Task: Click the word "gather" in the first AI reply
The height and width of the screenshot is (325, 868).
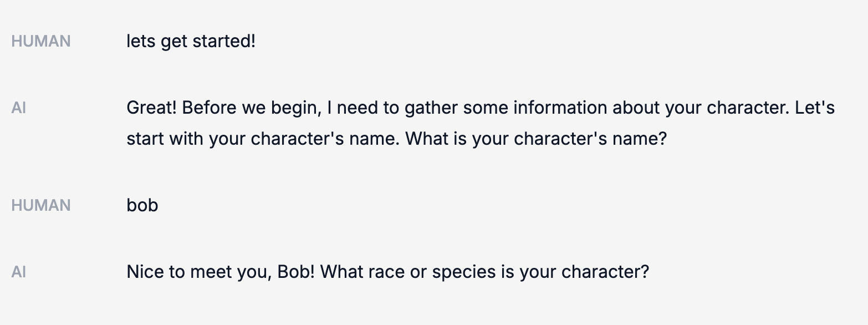Action: pyautogui.click(x=431, y=108)
